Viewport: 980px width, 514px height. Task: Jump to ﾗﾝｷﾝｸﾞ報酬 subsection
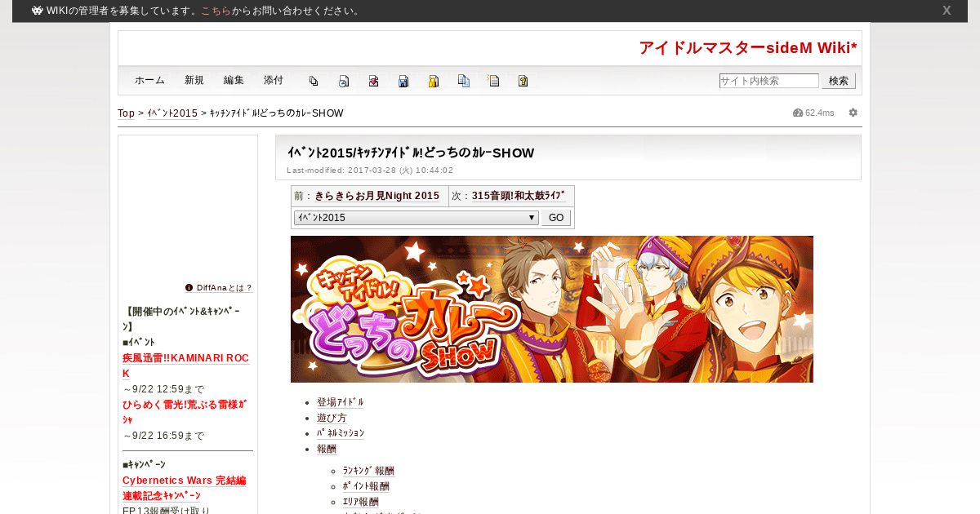(368, 471)
